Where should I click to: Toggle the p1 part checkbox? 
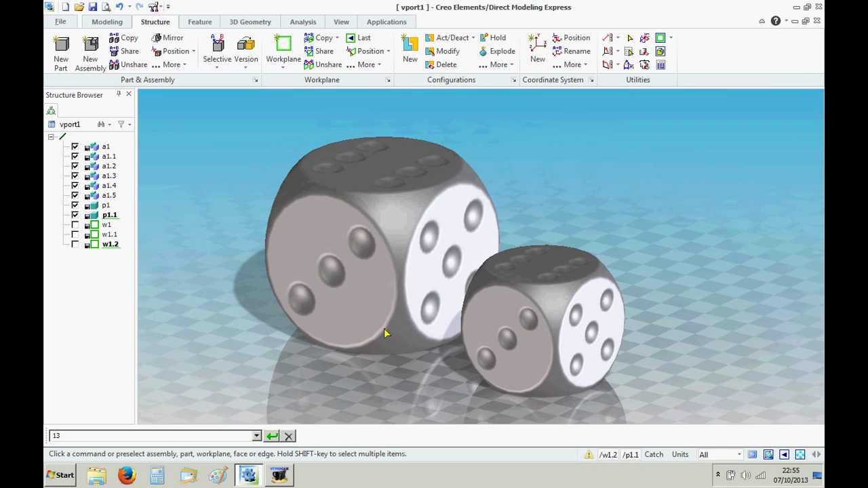[75, 205]
